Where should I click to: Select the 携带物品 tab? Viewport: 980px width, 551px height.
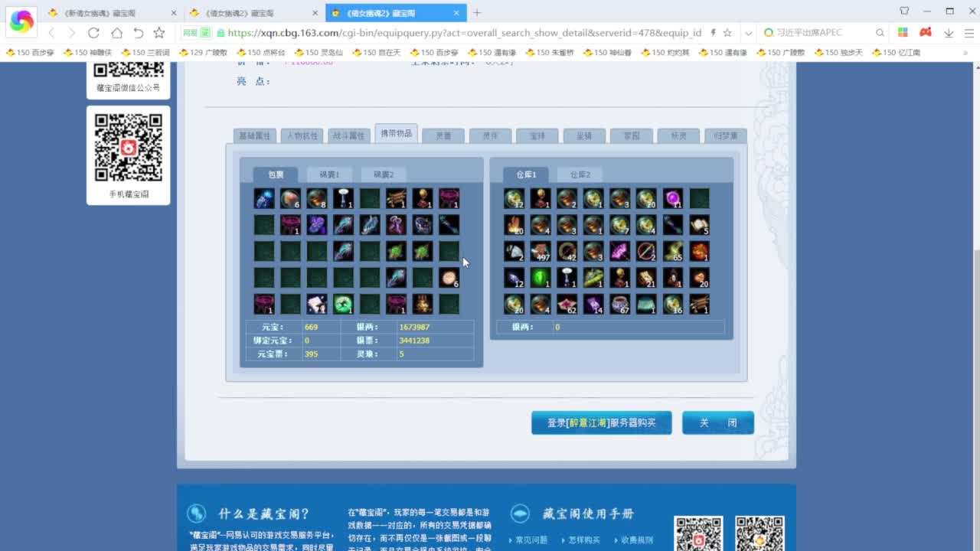pyautogui.click(x=396, y=133)
